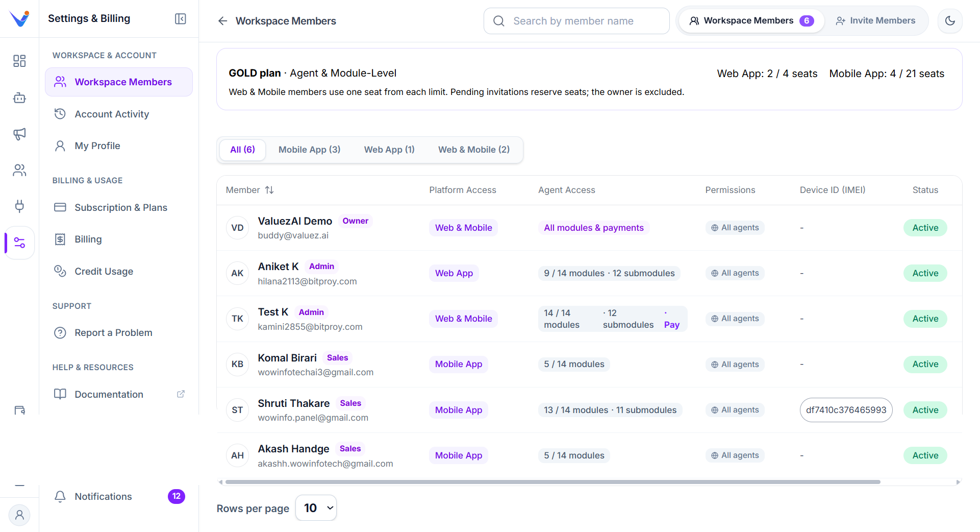
Task: Sort members using the Member sort arrows
Action: (x=269, y=190)
